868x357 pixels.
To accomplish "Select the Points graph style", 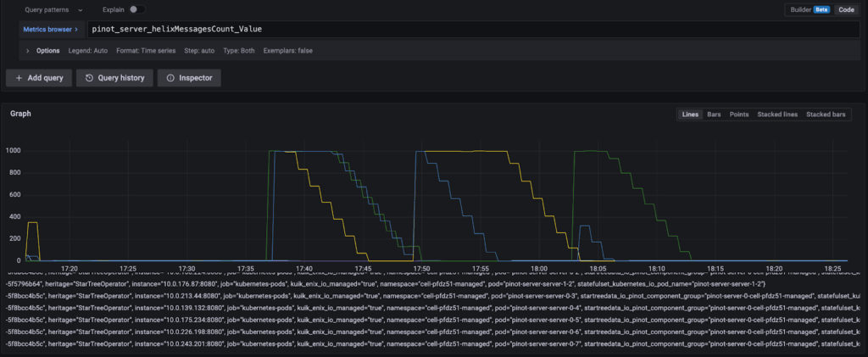I will [x=739, y=114].
